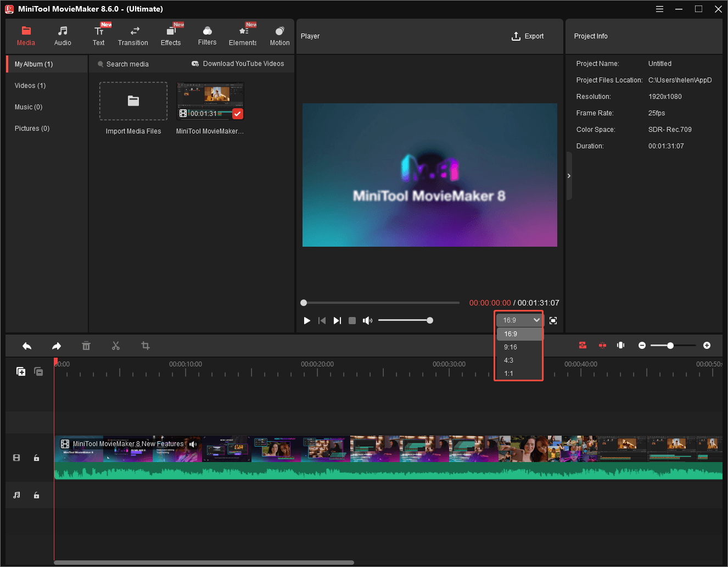Image resolution: width=728 pixels, height=567 pixels.
Task: Select the MiniTool MovieMaker 8 New Features clip
Action: coord(388,457)
